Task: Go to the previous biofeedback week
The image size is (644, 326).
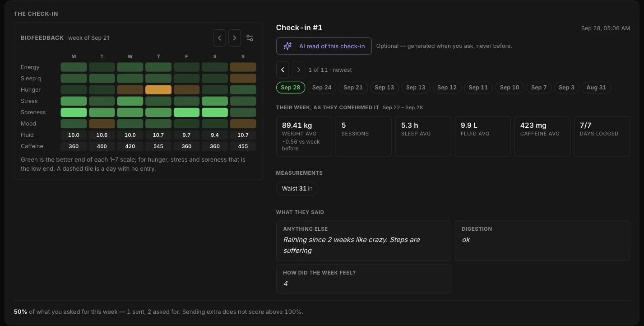Action: pyautogui.click(x=219, y=38)
